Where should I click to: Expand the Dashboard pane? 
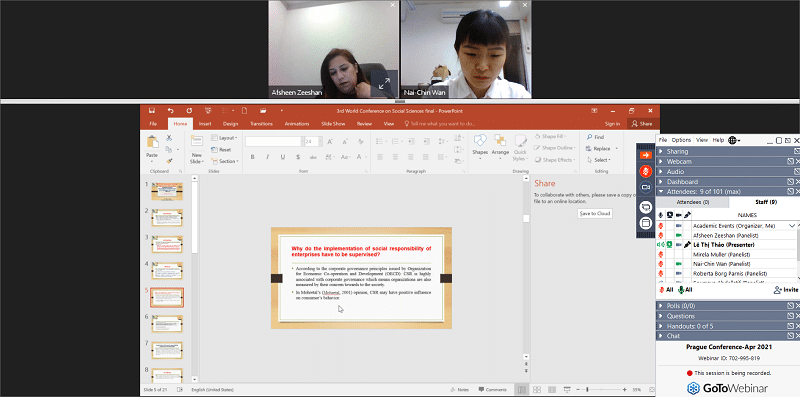[728, 182]
